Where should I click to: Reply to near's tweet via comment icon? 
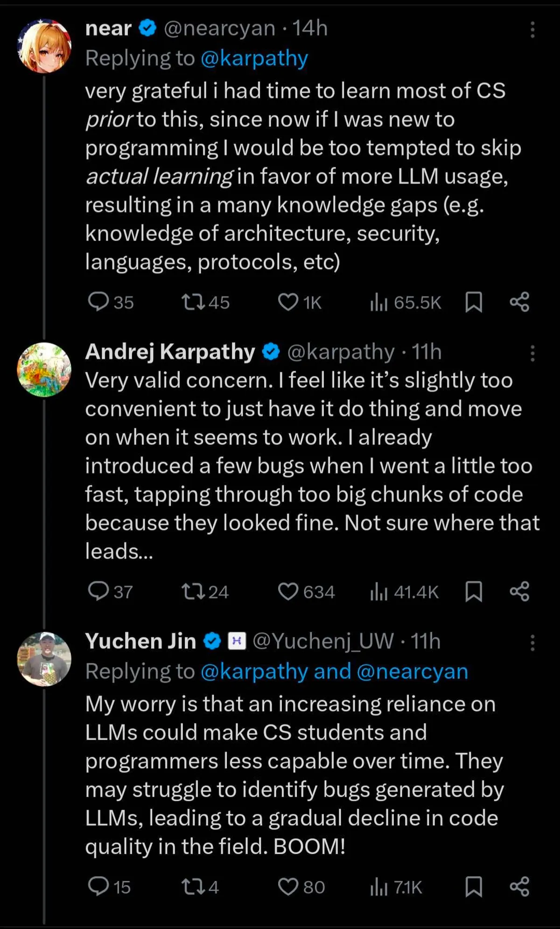click(x=98, y=302)
